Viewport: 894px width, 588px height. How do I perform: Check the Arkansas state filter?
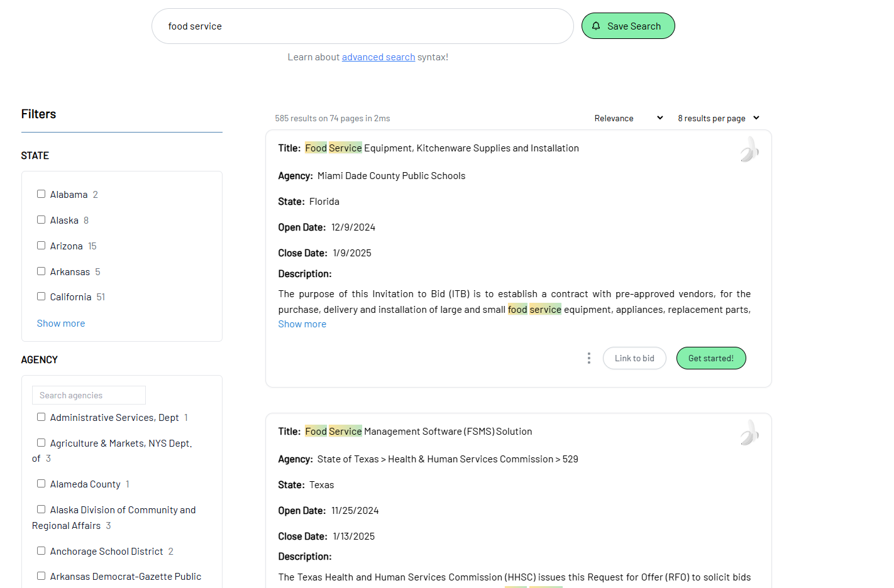coord(41,271)
